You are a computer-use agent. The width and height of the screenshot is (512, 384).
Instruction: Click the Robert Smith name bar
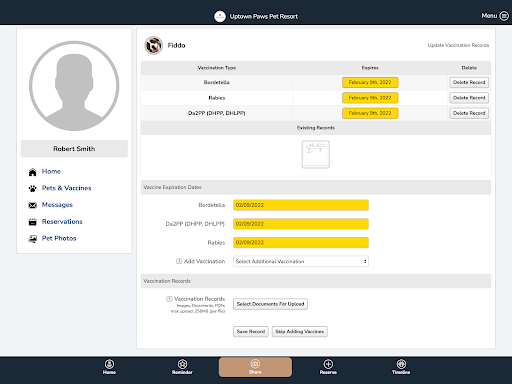(x=74, y=149)
